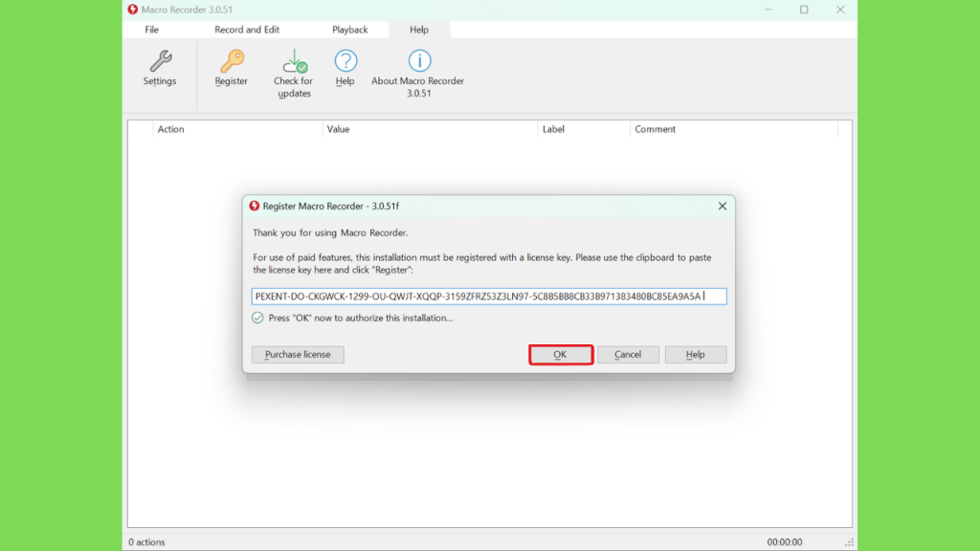Open Help question mark toolbar icon

pos(345,69)
